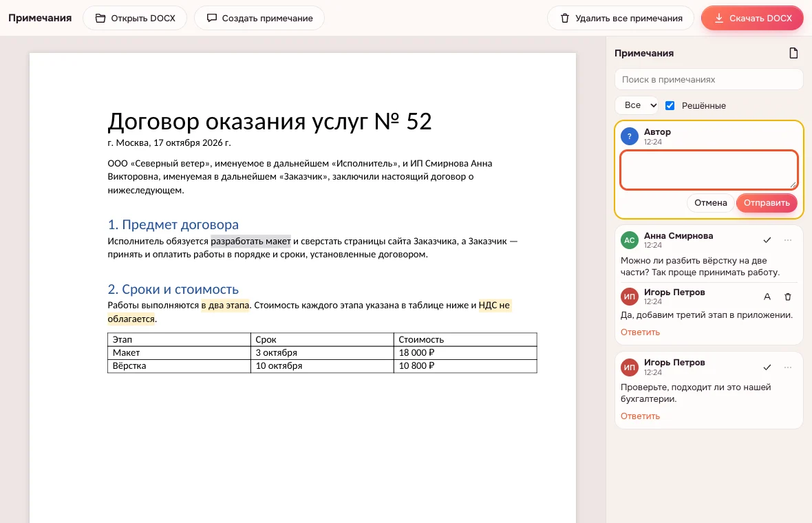812x523 pixels.
Task: Mark the бухгалтерии comment resolved via checkmark
Action: point(767,367)
